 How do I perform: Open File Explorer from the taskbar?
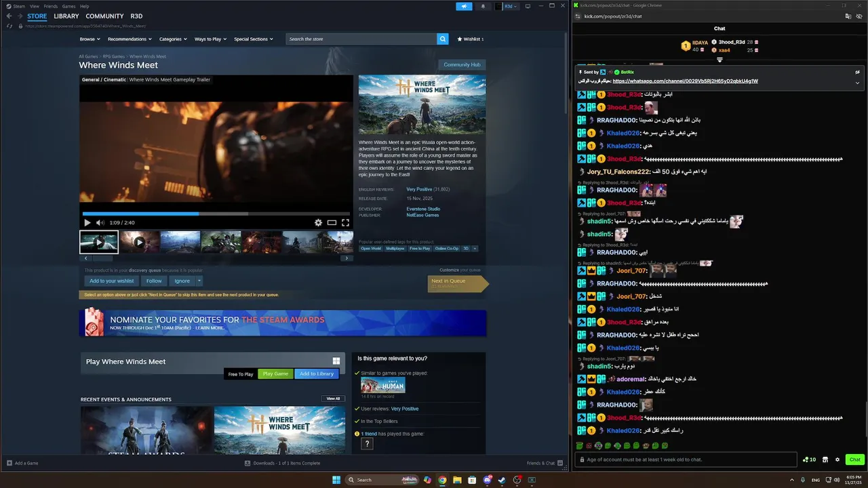click(457, 480)
